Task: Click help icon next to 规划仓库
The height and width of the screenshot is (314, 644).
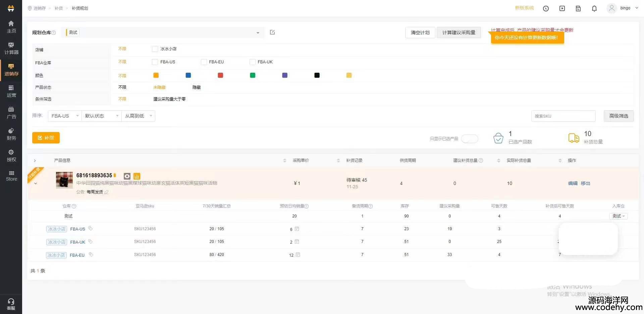Action: [54, 33]
